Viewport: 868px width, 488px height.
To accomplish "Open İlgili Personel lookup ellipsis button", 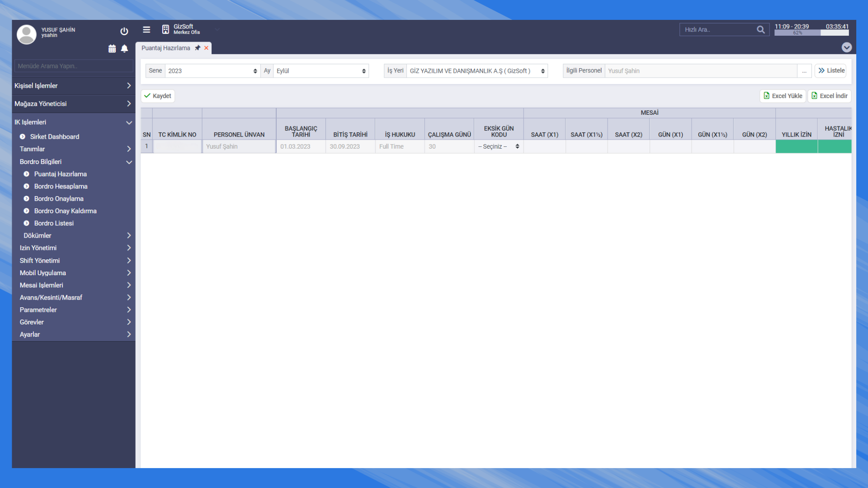I will tap(804, 71).
